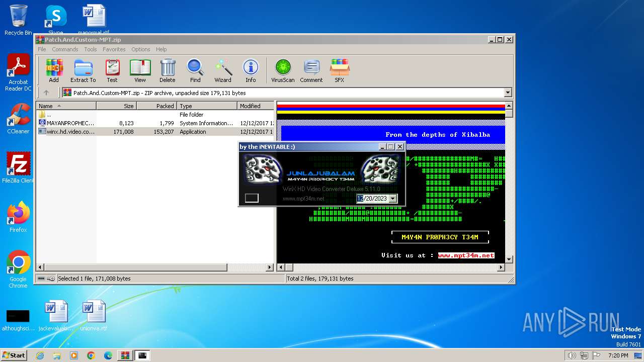Open the Skype desktop shortcut

[x=56, y=20]
